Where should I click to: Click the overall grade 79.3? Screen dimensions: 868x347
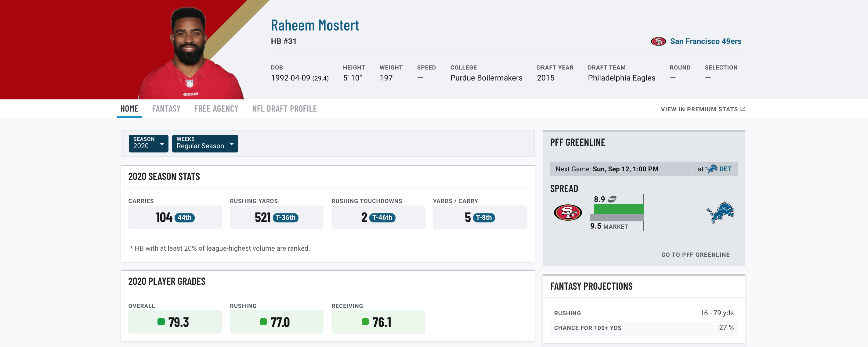[179, 322]
